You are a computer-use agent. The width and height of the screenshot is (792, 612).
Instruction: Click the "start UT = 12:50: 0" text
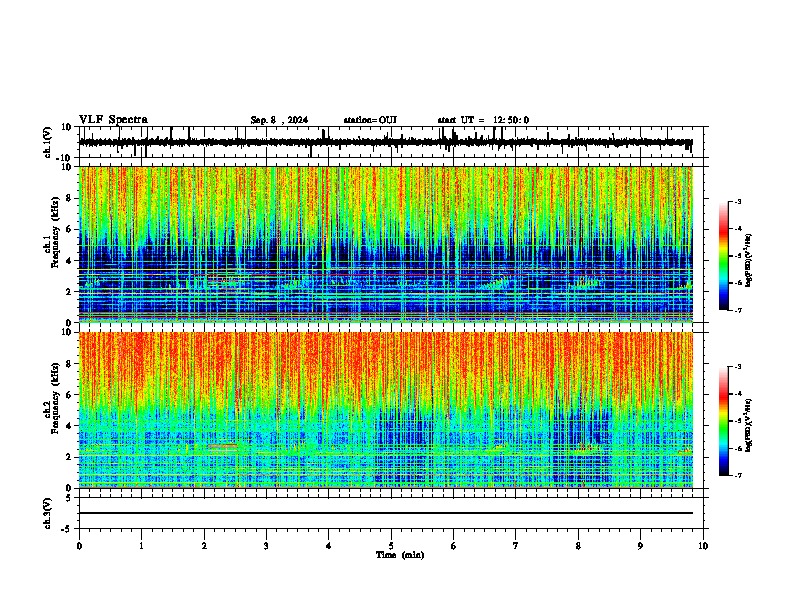click(483, 120)
